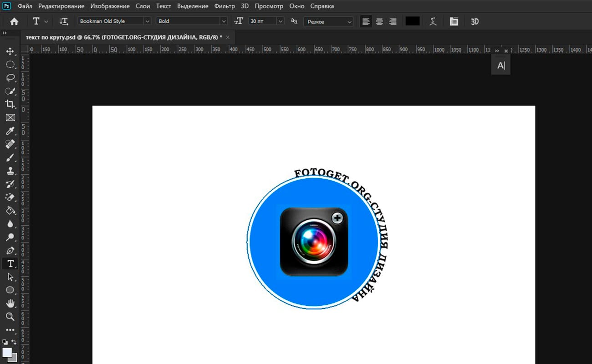The height and width of the screenshot is (364, 592).
Task: Select the History Brush tool
Action: point(10,184)
